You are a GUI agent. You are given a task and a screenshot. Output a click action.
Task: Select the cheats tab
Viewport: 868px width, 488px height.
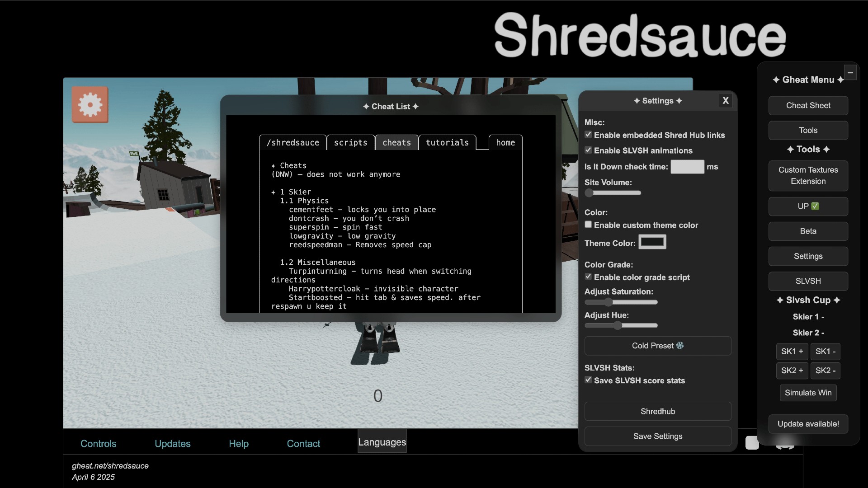coord(396,142)
